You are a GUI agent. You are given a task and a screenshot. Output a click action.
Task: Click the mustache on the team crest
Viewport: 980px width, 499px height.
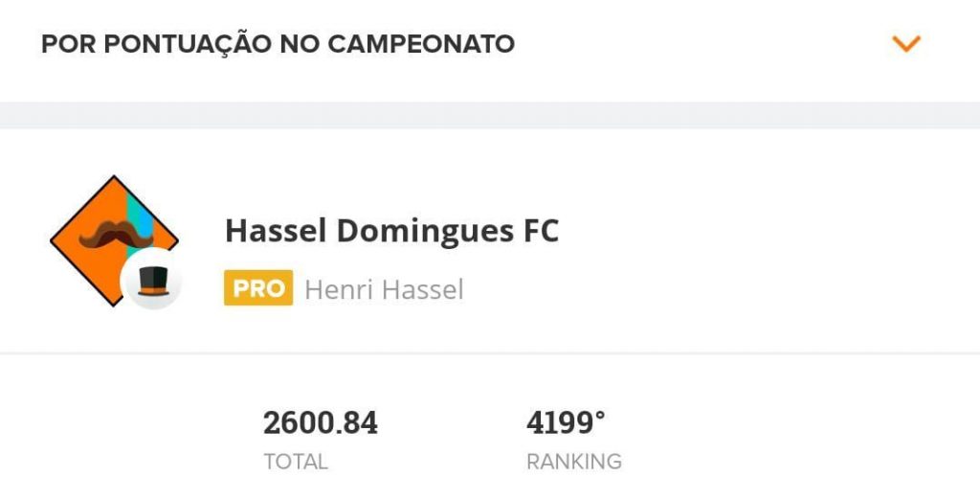[103, 236]
